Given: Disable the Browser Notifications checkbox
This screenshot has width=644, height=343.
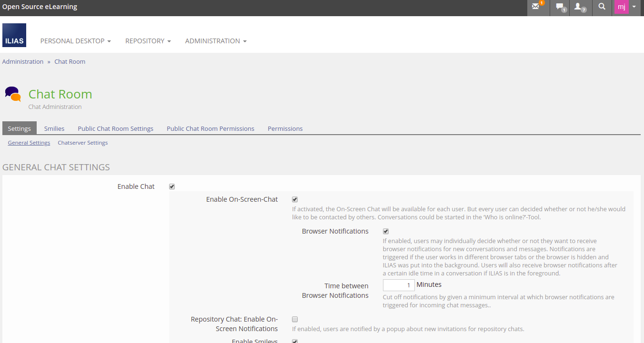Looking at the screenshot, I should point(386,231).
